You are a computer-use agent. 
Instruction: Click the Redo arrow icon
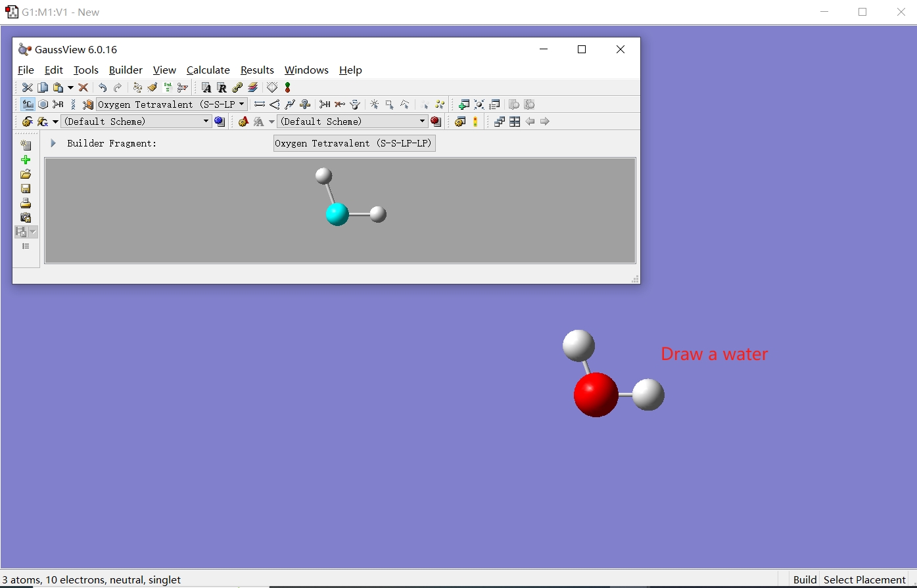point(118,87)
